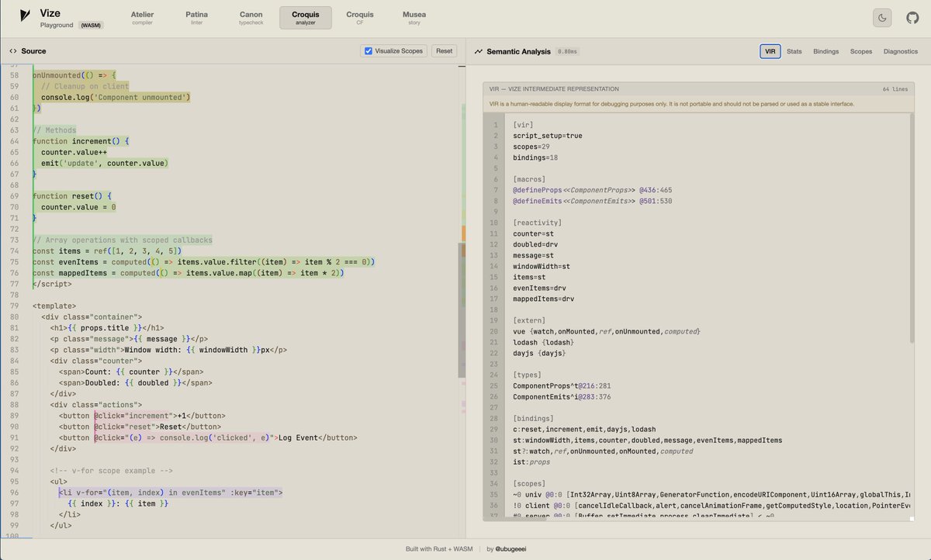Toggle dark mode moon icon
The height and width of the screenshot is (560, 931).
(883, 18)
